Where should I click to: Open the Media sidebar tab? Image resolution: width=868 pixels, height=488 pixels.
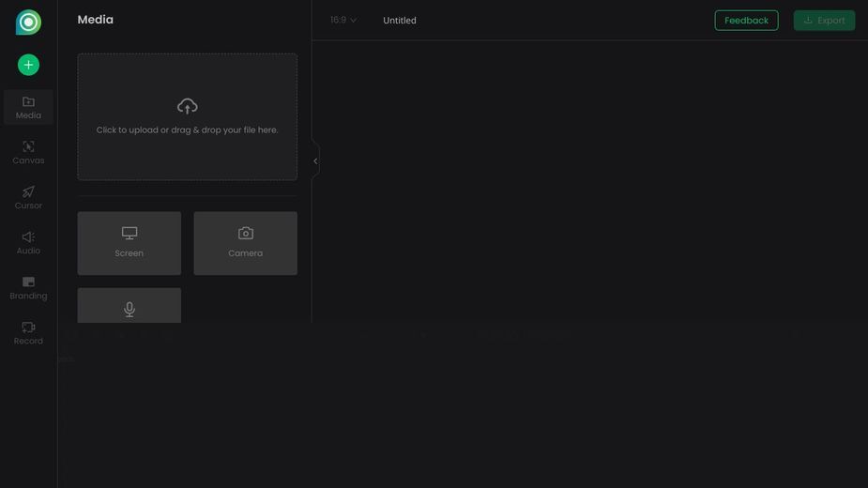[28, 108]
